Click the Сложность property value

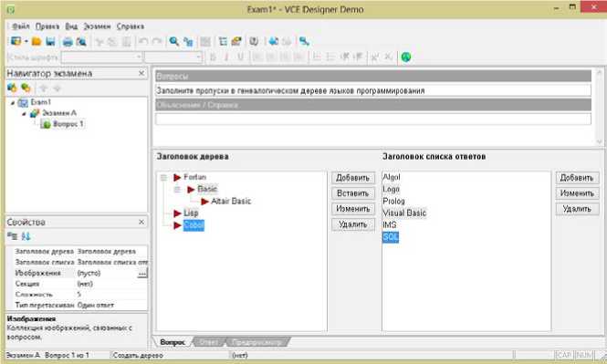[x=111, y=295]
